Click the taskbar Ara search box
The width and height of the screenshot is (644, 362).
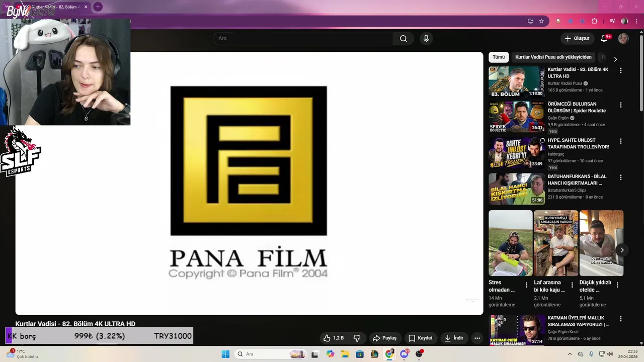[270, 354]
